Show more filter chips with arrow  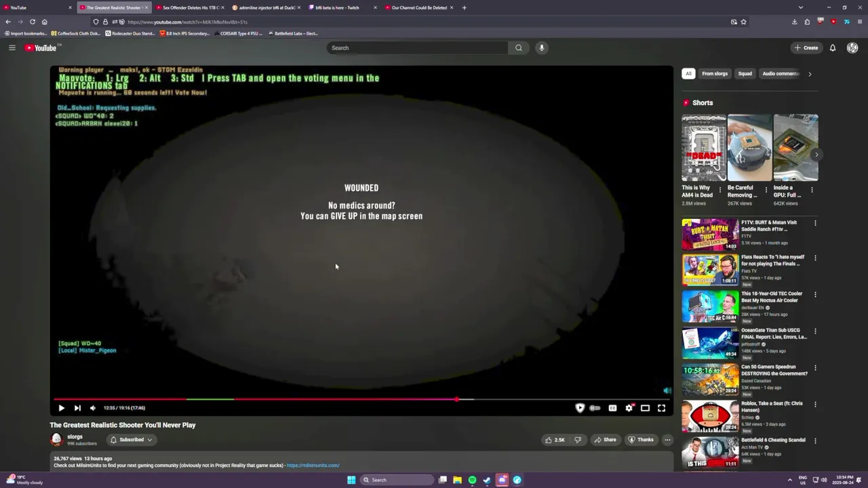810,74
